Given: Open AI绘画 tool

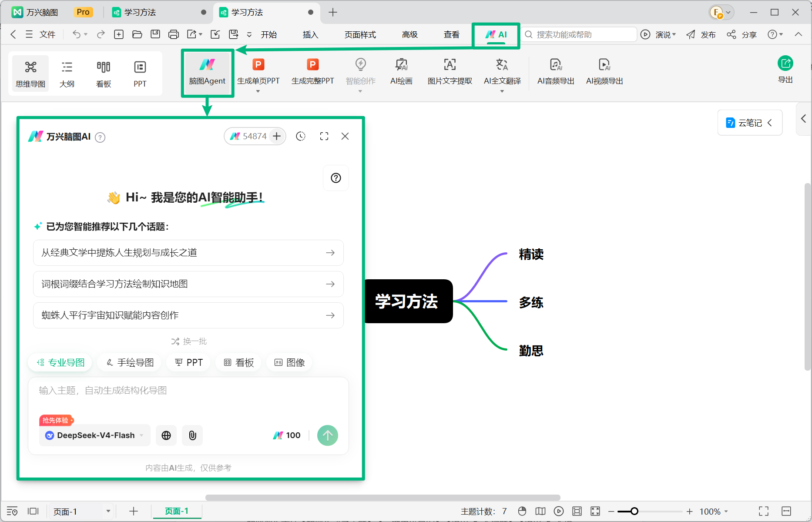Looking at the screenshot, I should point(401,72).
